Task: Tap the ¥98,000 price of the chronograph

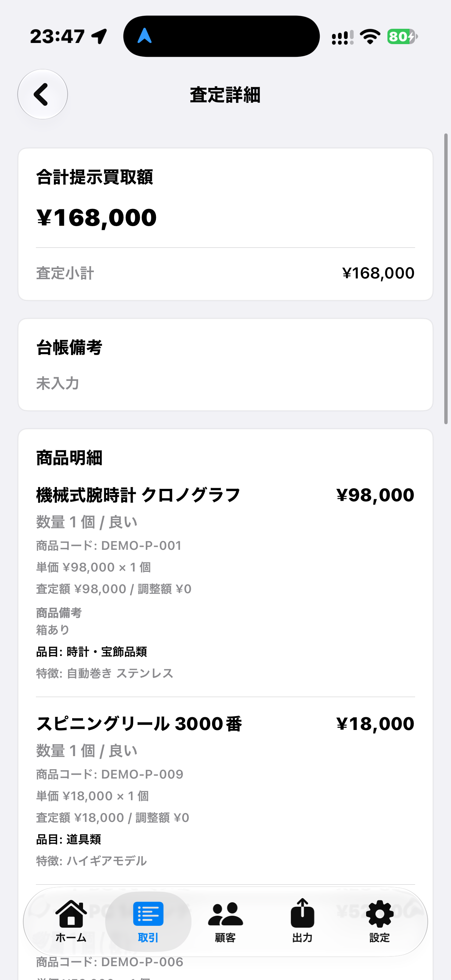Action: coord(375,495)
